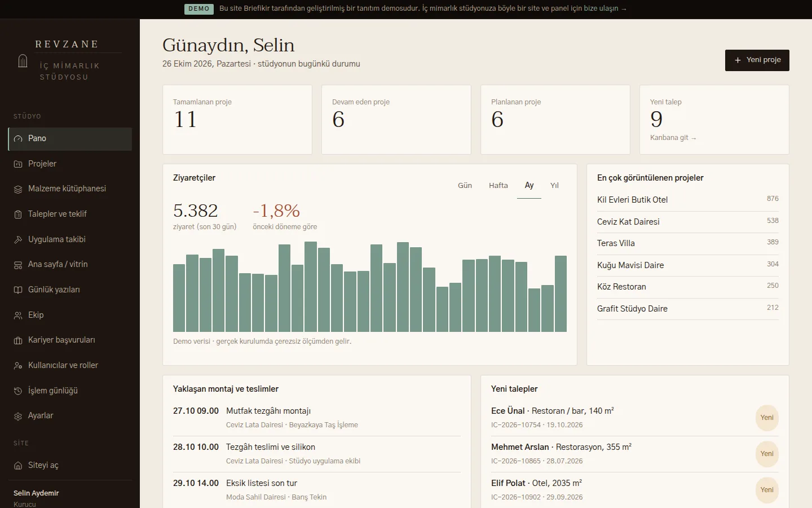This screenshot has width=812, height=508.
Task: Click the Ayarlar gear icon
Action: 18,416
